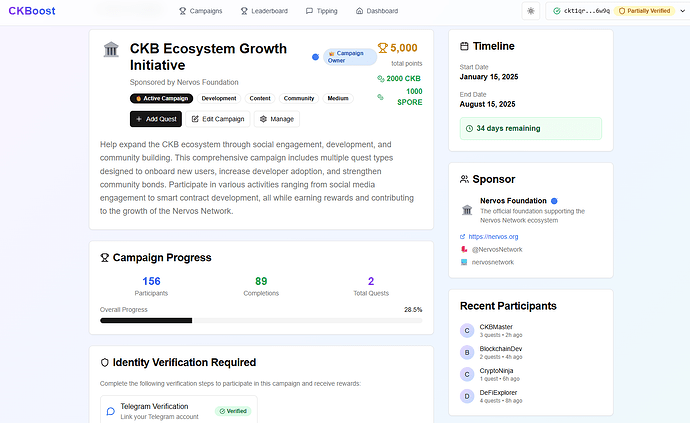Click the Partially Verified badge

point(645,11)
